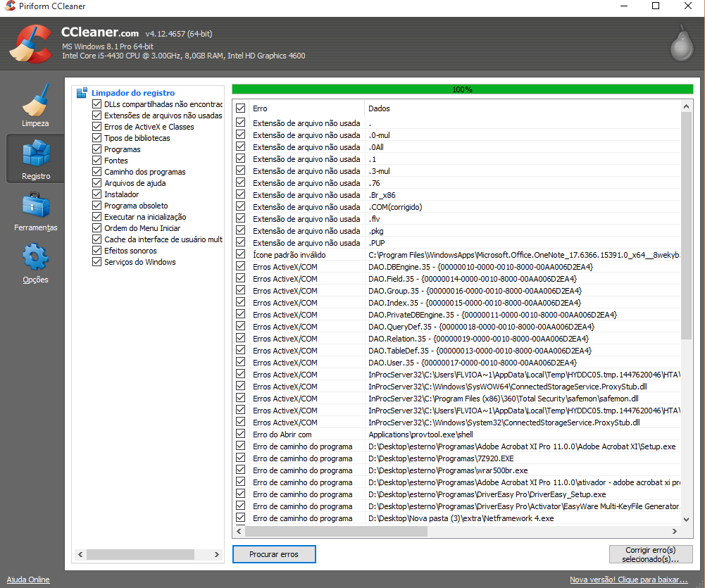
Task: Uncheck Caminho dos programas
Action: (x=96, y=172)
